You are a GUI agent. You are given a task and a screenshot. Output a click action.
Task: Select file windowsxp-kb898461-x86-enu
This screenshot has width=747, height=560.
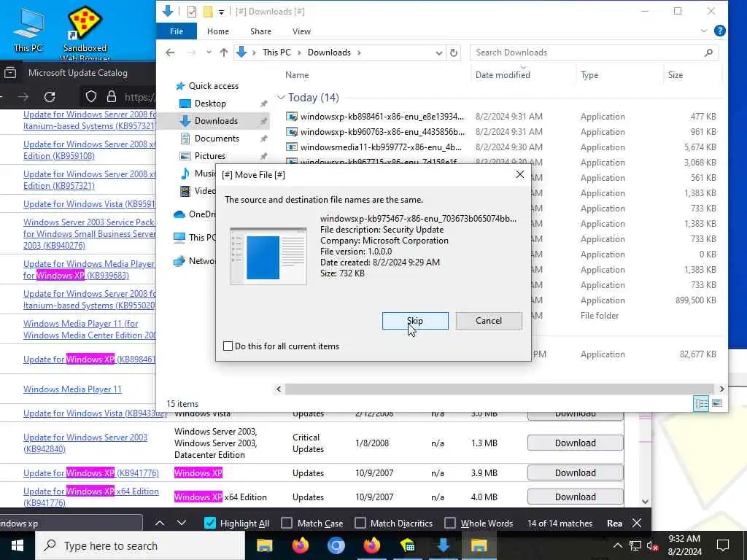coord(382,116)
